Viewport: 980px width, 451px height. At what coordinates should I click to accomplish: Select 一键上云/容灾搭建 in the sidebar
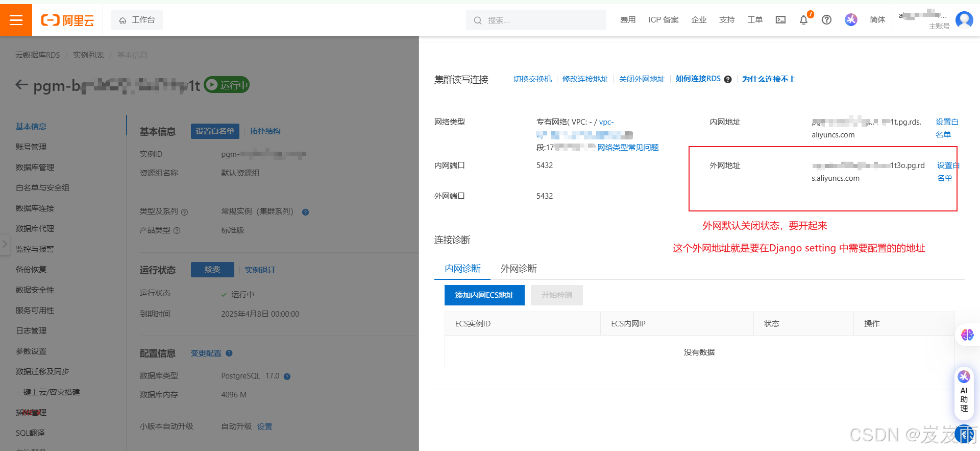pyautogui.click(x=48, y=392)
